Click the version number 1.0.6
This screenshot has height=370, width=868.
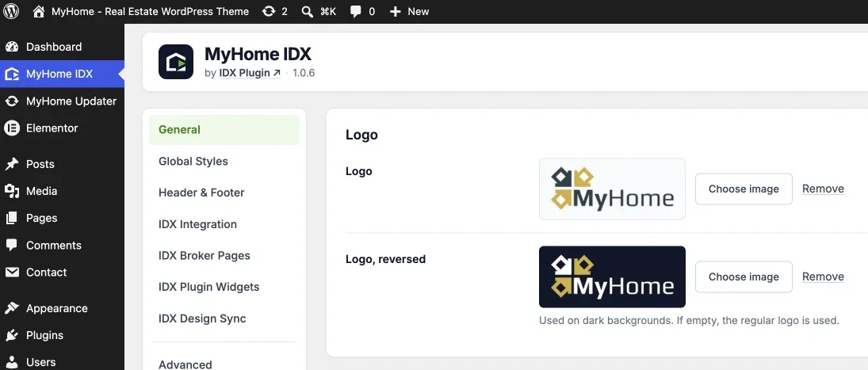point(304,73)
